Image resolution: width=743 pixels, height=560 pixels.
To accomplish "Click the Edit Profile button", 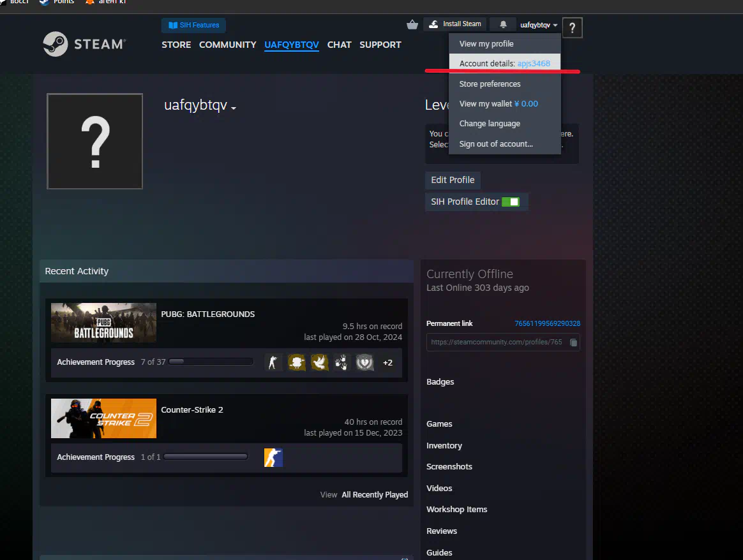I will coord(453,180).
